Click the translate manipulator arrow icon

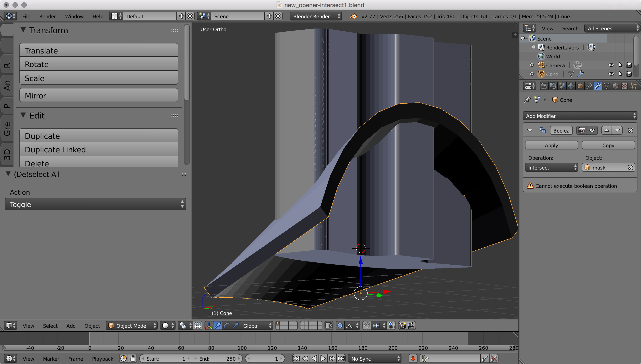(x=218, y=325)
